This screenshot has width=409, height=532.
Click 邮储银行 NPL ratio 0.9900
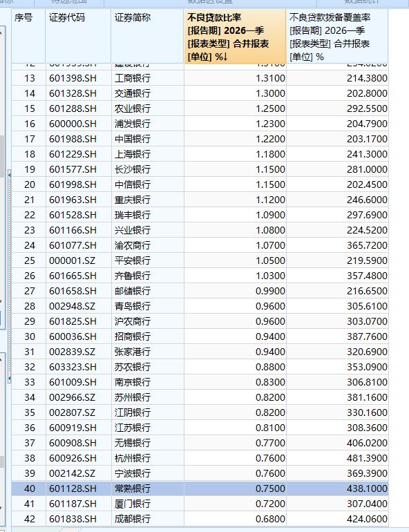pos(235,291)
